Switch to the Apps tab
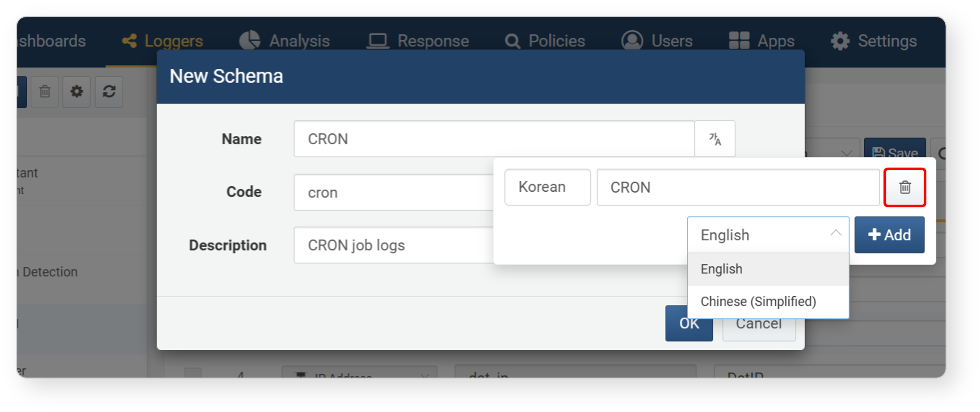This screenshot has height=412, width=980. click(761, 41)
